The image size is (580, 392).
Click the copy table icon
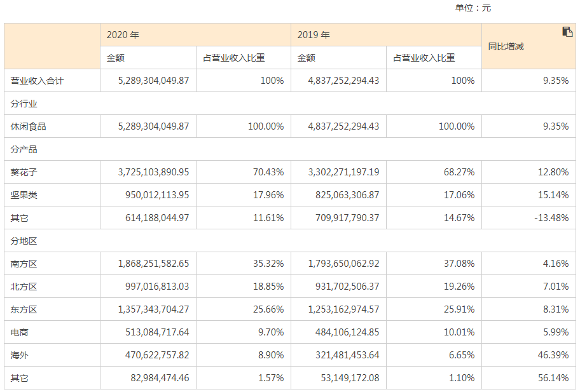(x=567, y=32)
